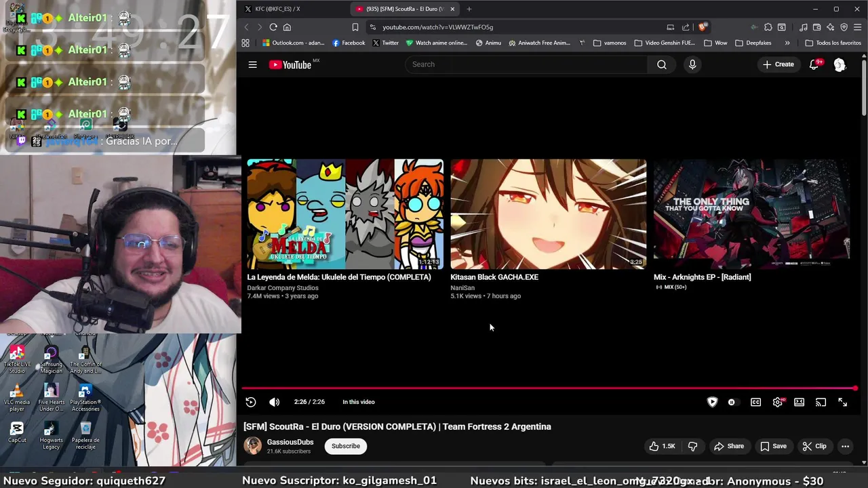Open the browser extensions puzzle icon
The image size is (868, 488).
pos(768,27)
